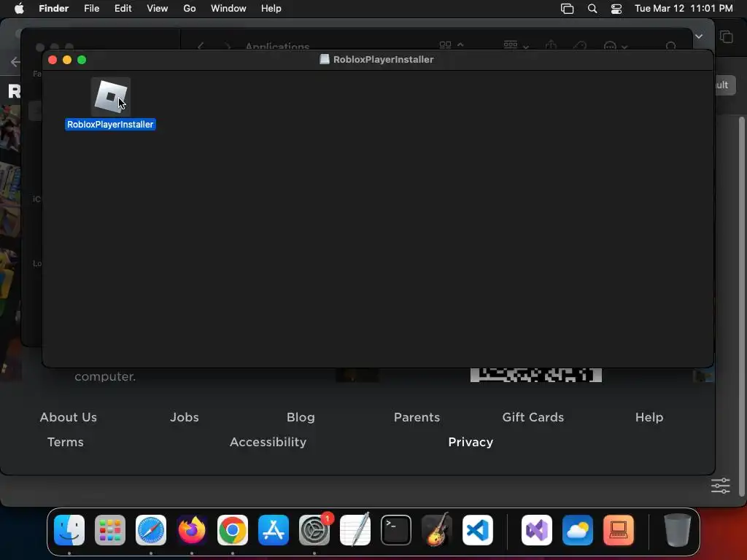Open the orange laptop app in Dock
Screen dimensions: 747x560
[x=619, y=530]
